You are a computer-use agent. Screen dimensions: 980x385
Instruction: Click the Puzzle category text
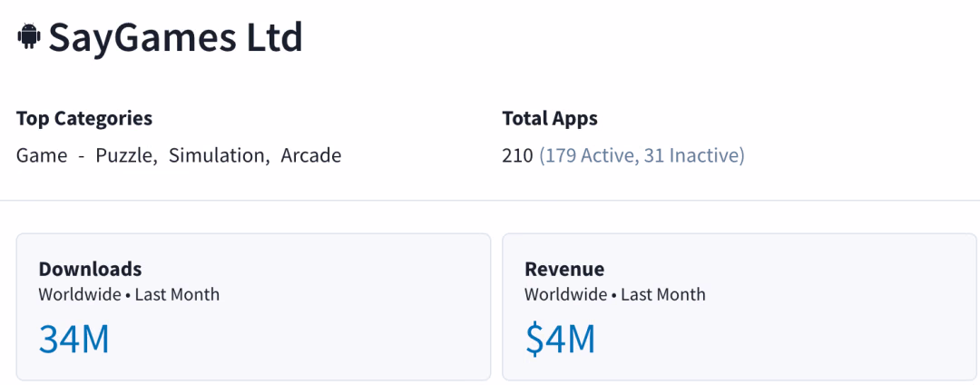(x=125, y=155)
